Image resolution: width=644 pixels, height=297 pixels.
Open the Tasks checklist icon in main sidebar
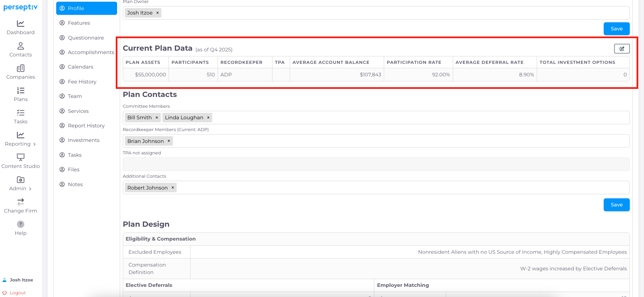tap(21, 113)
